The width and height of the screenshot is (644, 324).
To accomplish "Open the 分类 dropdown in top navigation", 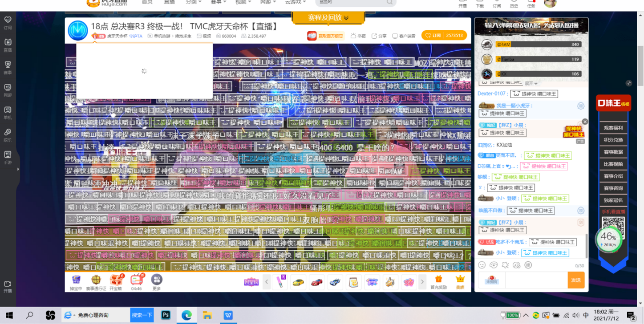I will (x=193, y=2).
